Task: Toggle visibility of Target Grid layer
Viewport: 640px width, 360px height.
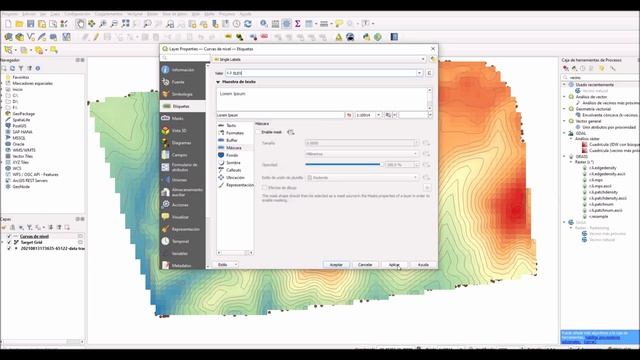Action: [9, 242]
